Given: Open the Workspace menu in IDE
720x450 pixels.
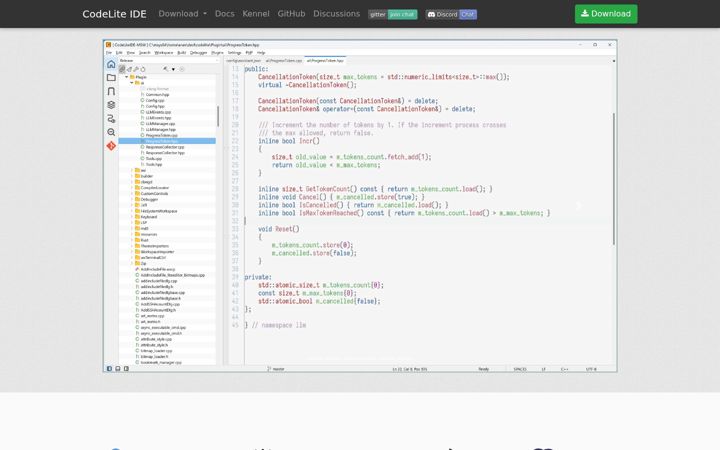Looking at the screenshot, I should (163, 53).
